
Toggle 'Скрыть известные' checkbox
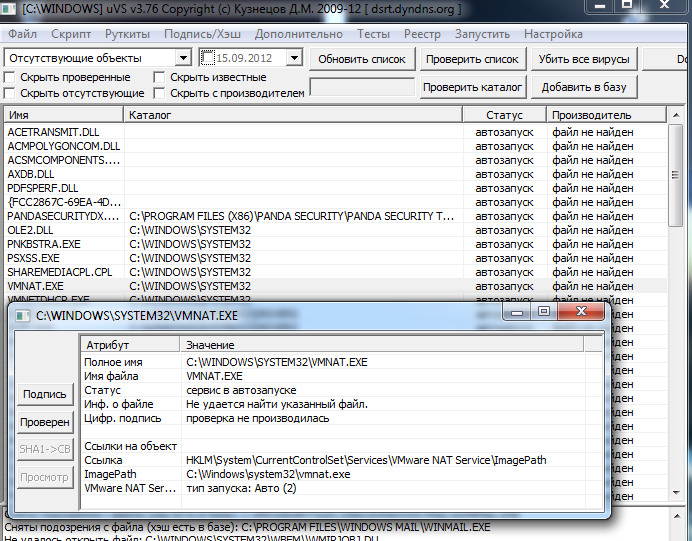[159, 78]
